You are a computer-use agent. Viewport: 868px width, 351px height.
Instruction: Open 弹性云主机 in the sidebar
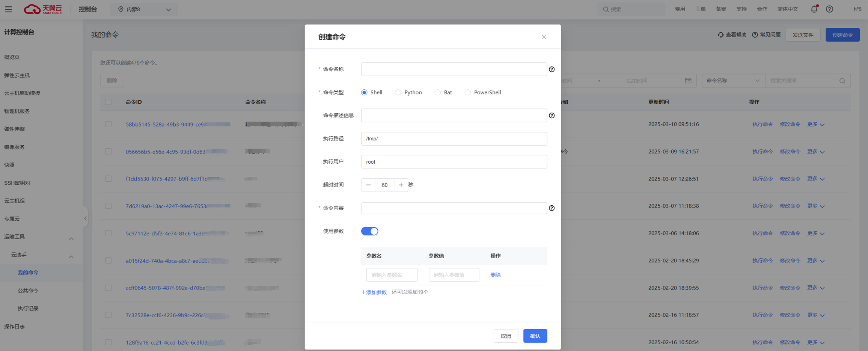17,75
